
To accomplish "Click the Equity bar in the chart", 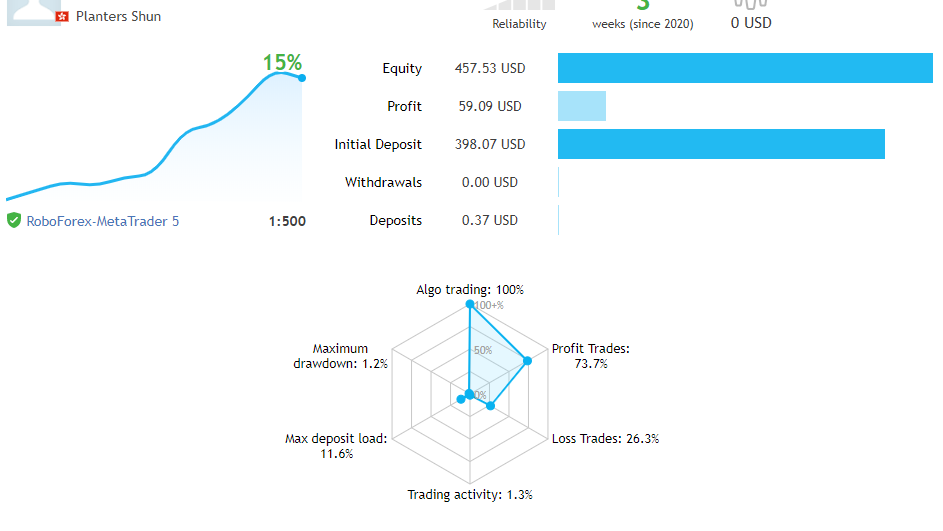I will coord(744,68).
